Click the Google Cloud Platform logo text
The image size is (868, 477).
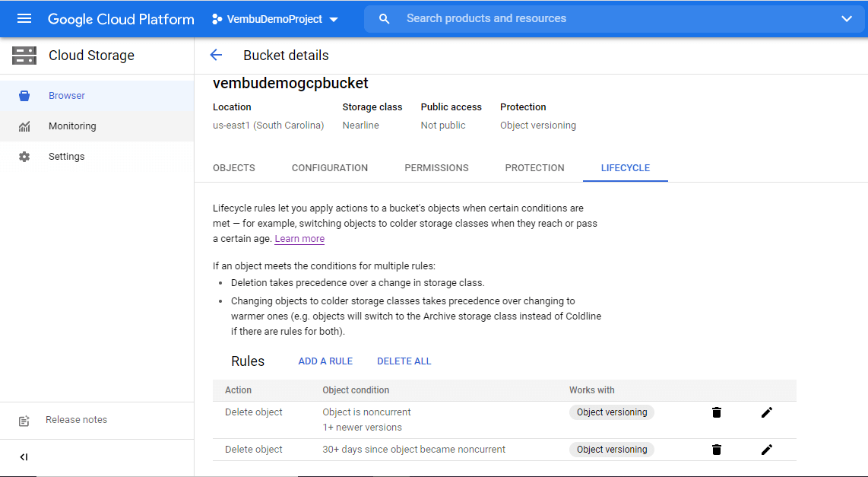[122, 19]
